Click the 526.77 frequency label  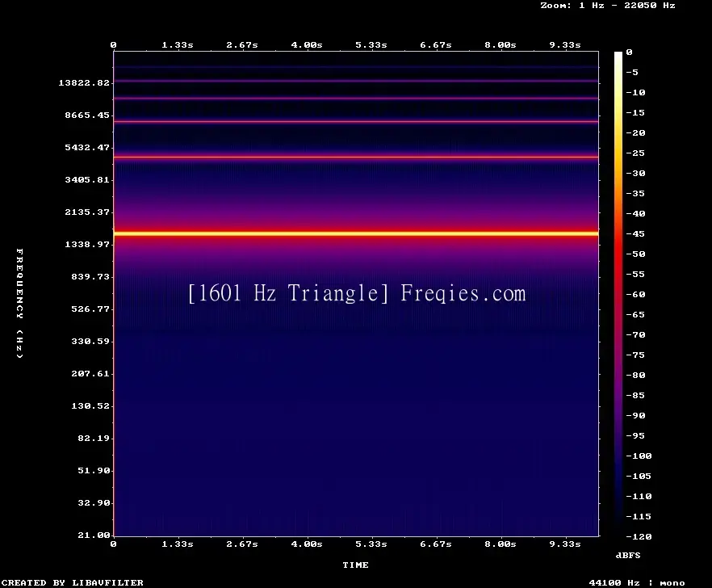[90, 309]
